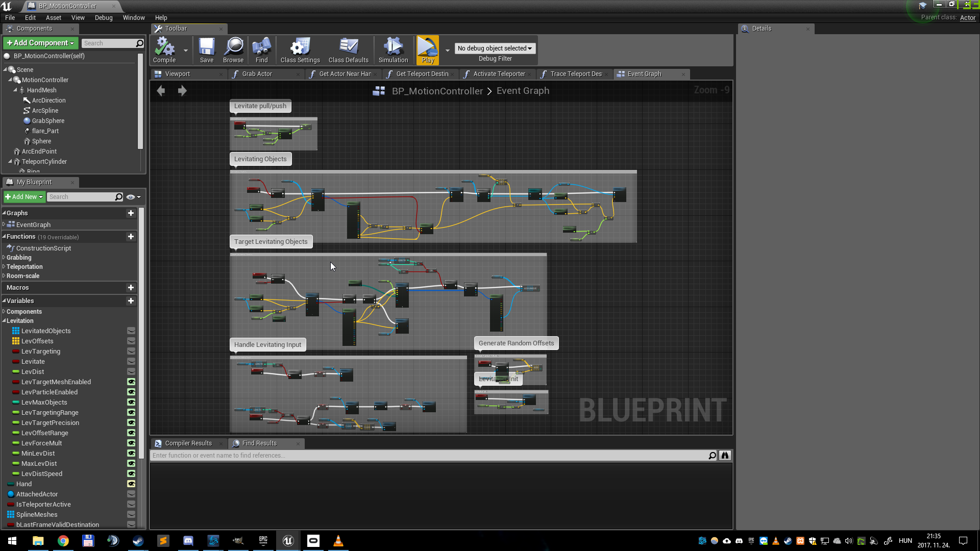
Task: Toggle visibility eye for LevForceMult variable
Action: (131, 443)
